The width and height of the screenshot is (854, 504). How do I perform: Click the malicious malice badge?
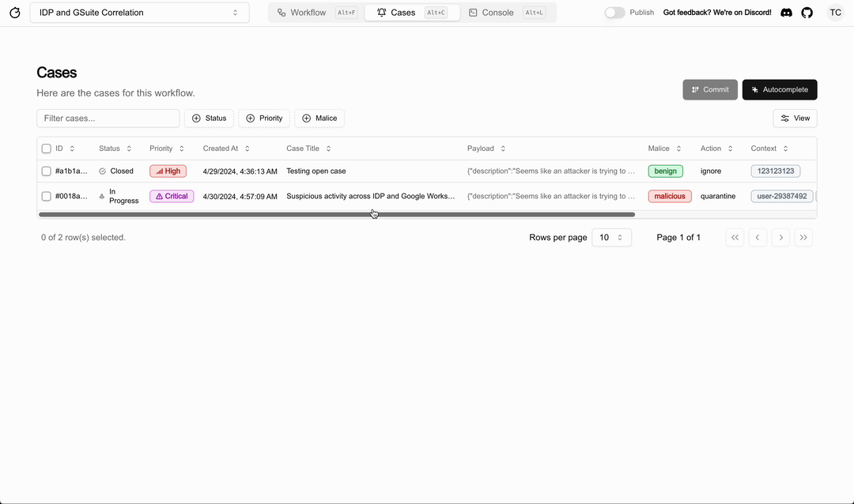coord(670,196)
